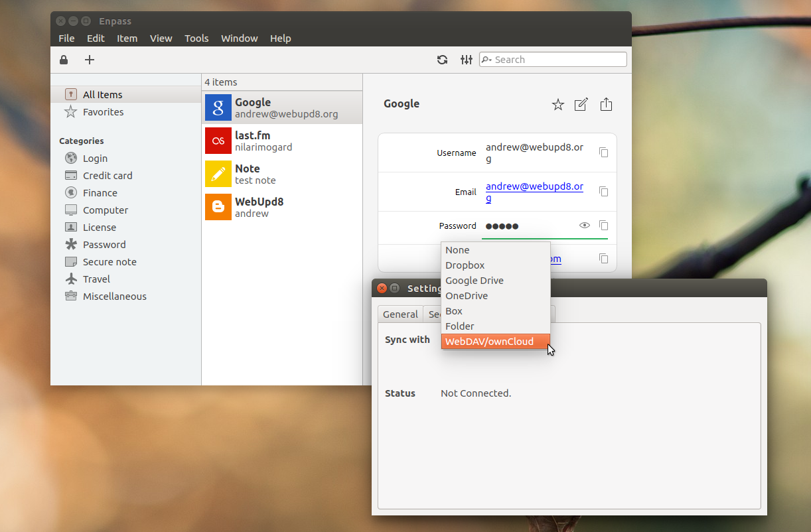Choose Box in sync dropdown

click(x=496, y=311)
